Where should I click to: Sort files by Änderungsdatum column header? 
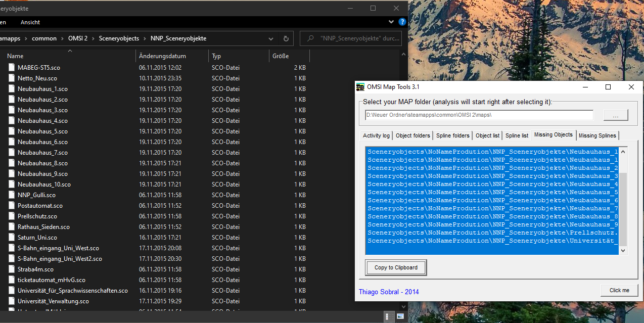[x=162, y=56]
